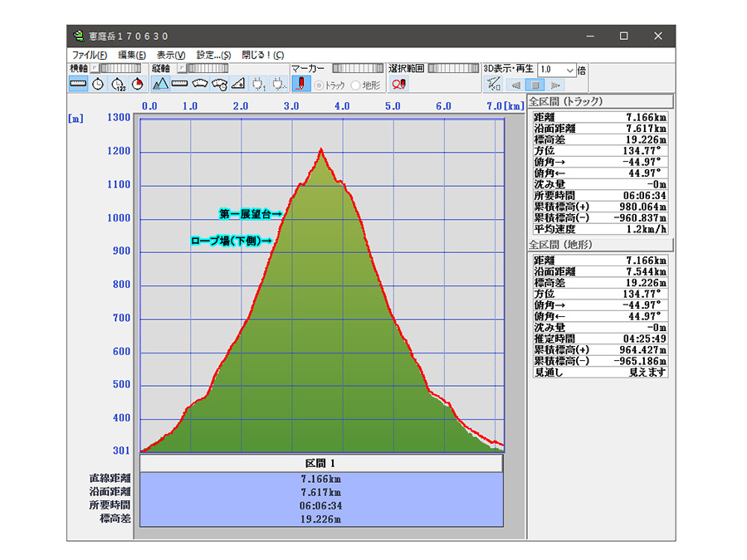Select the pie-chart timer icon under 横軸
The image size is (747, 560).
(137, 84)
